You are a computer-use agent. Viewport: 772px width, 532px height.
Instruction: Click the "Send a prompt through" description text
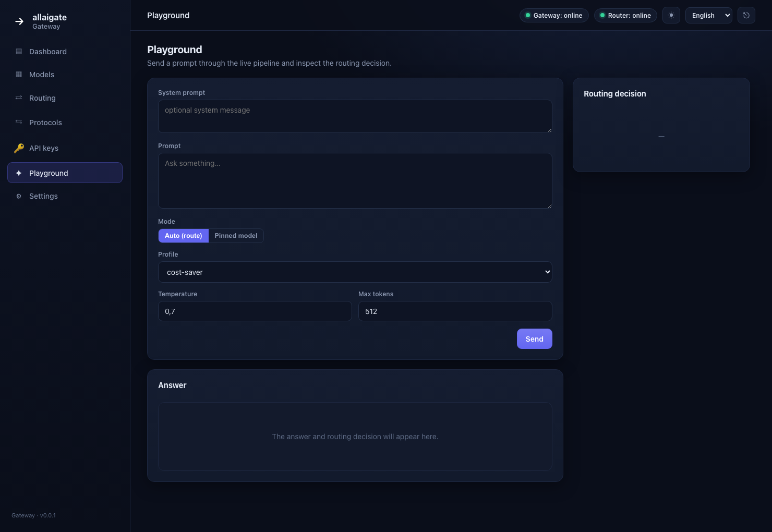tap(269, 63)
